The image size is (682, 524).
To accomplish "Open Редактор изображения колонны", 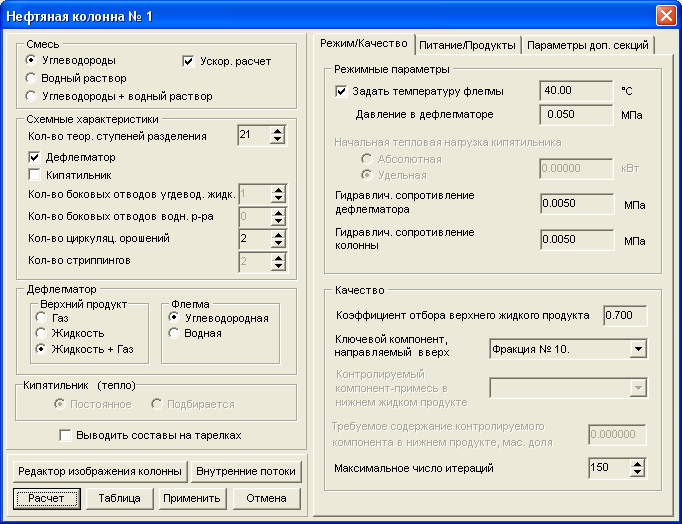I will tap(100, 471).
